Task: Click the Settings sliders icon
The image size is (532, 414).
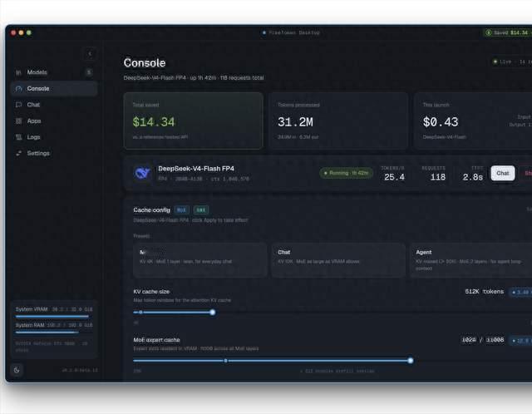Action: (18, 154)
